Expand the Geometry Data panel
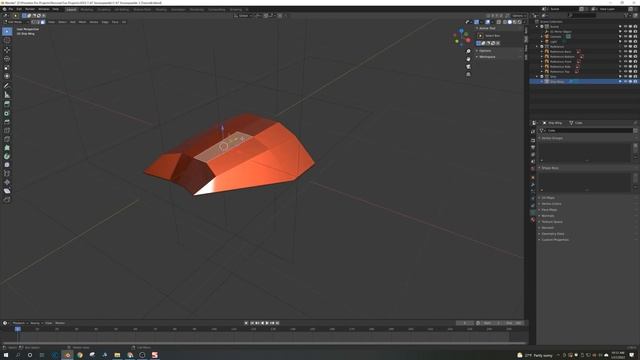The image size is (640, 360). coord(552,234)
